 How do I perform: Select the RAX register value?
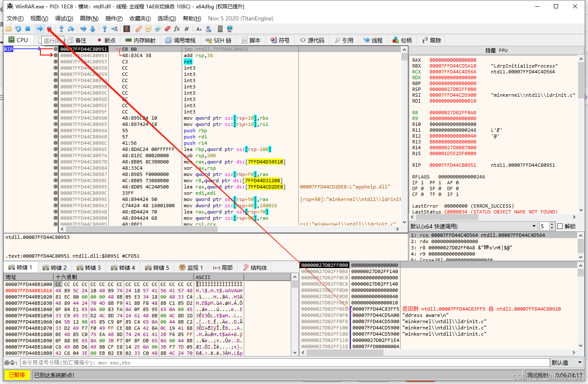(x=453, y=60)
